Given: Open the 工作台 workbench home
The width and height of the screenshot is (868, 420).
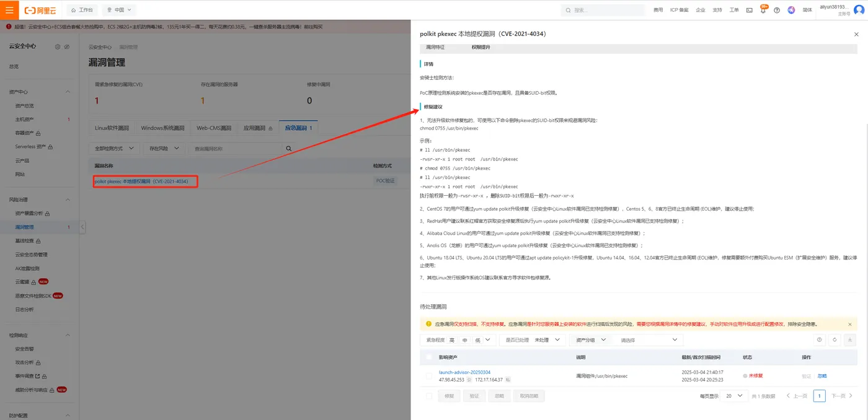Looking at the screenshot, I should (82, 10).
